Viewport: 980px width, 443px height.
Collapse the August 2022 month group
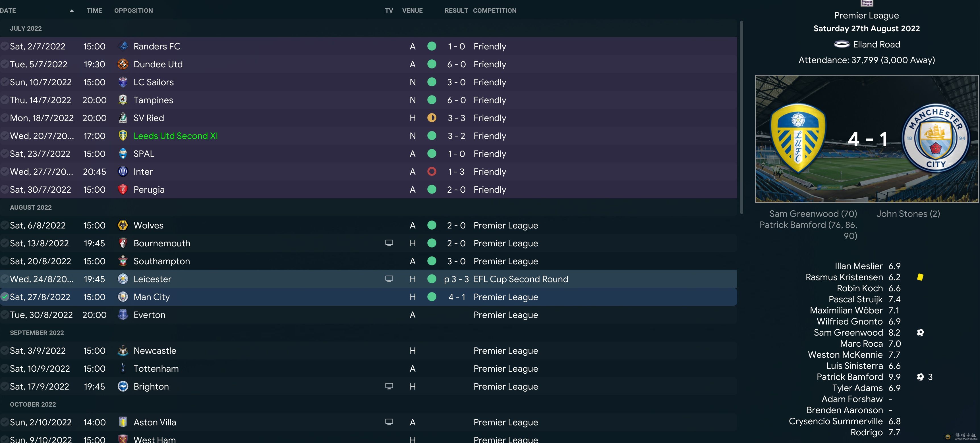(x=30, y=208)
